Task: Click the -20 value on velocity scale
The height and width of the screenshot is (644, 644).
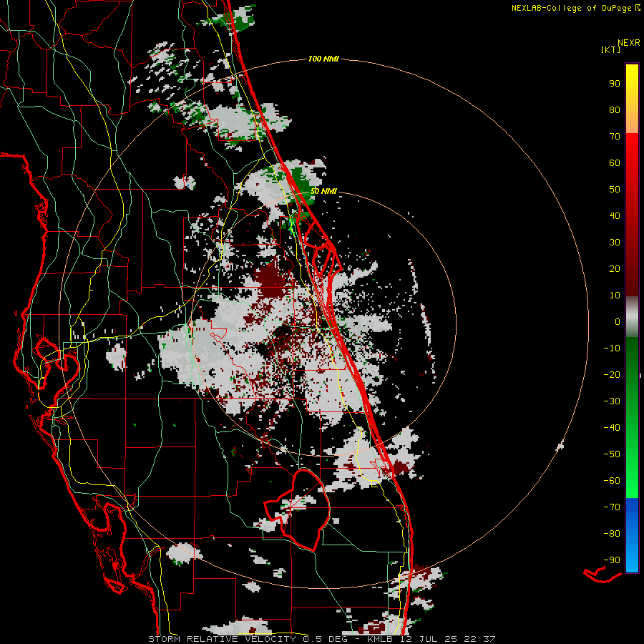Action: [x=612, y=374]
